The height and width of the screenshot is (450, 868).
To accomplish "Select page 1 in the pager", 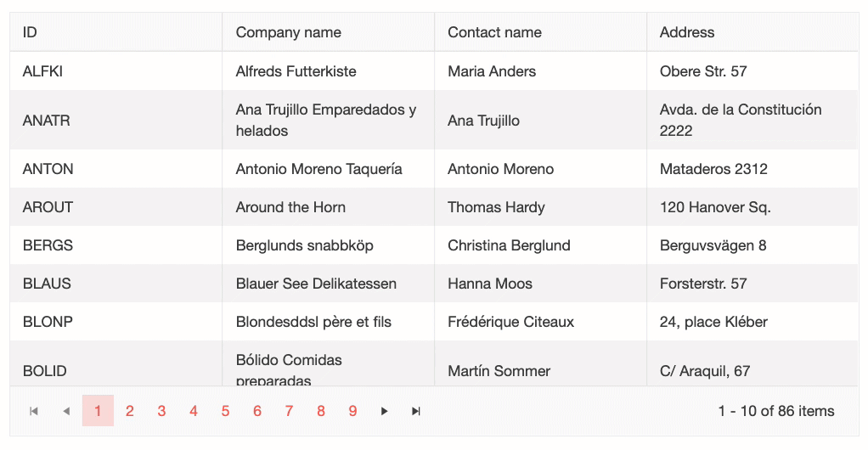I will [98, 412].
